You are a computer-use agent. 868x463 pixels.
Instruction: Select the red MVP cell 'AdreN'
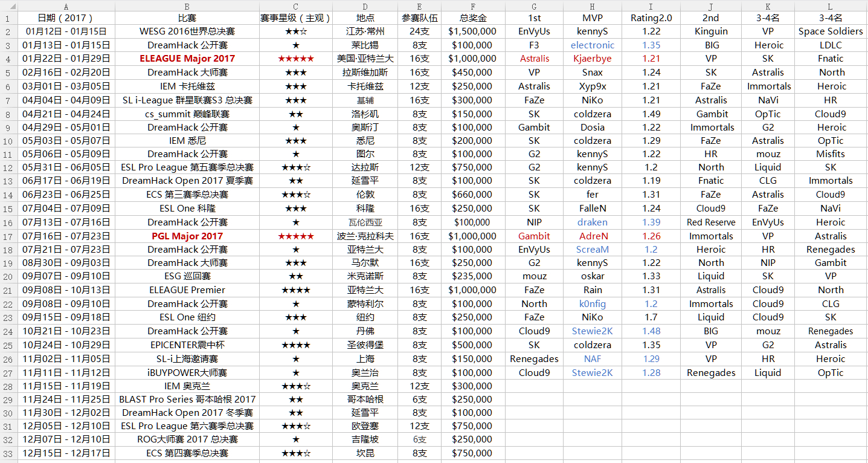[x=593, y=236]
